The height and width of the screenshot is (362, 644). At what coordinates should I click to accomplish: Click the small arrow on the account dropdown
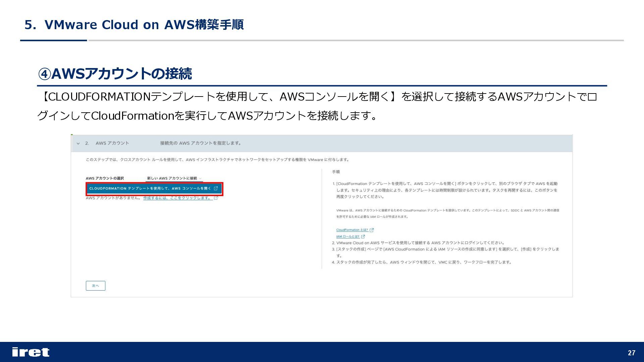200,179
